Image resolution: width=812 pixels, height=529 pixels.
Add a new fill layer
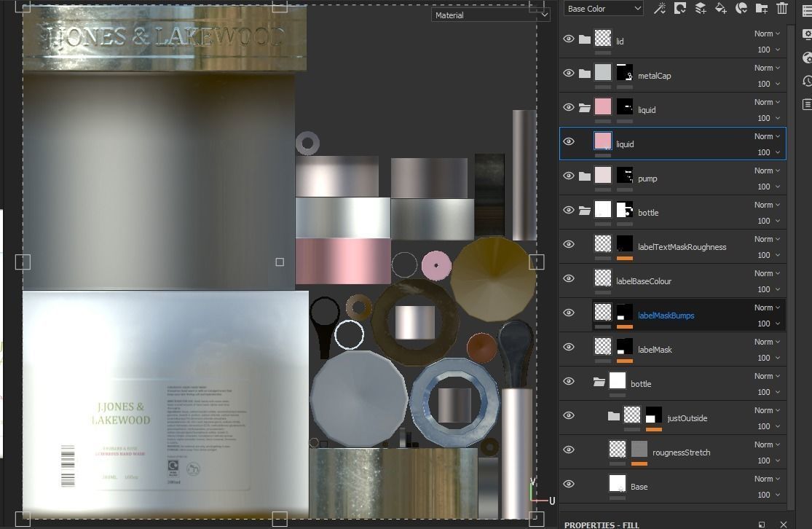(x=720, y=8)
